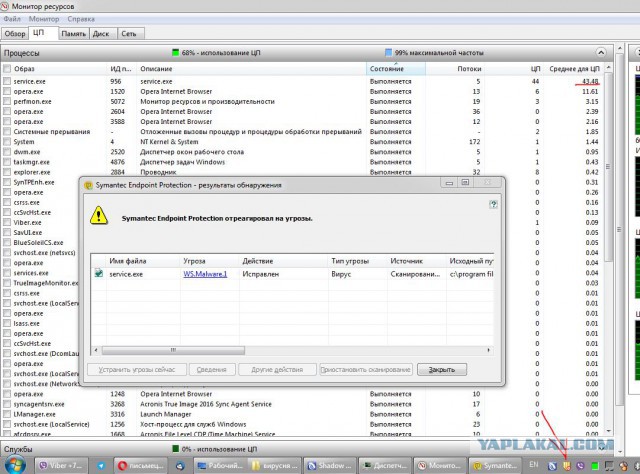This screenshot has height=474, width=640.
Task: Open the Монитор menu
Action: pos(44,19)
